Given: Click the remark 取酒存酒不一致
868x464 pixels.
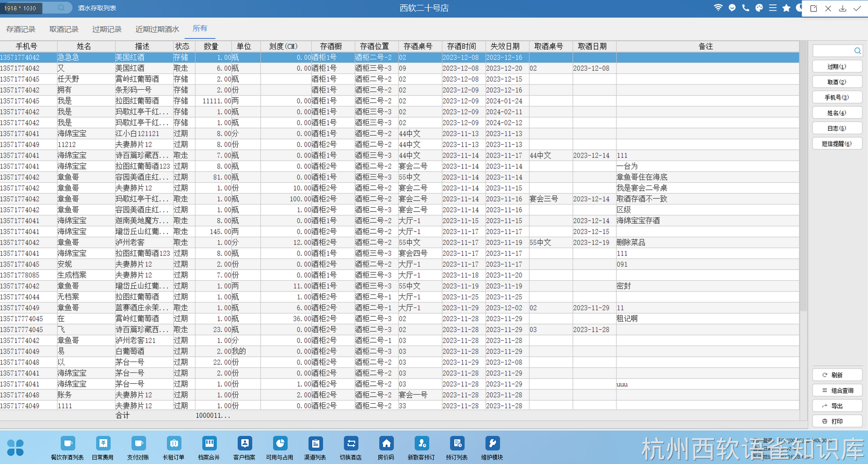Looking at the screenshot, I should (x=642, y=199).
